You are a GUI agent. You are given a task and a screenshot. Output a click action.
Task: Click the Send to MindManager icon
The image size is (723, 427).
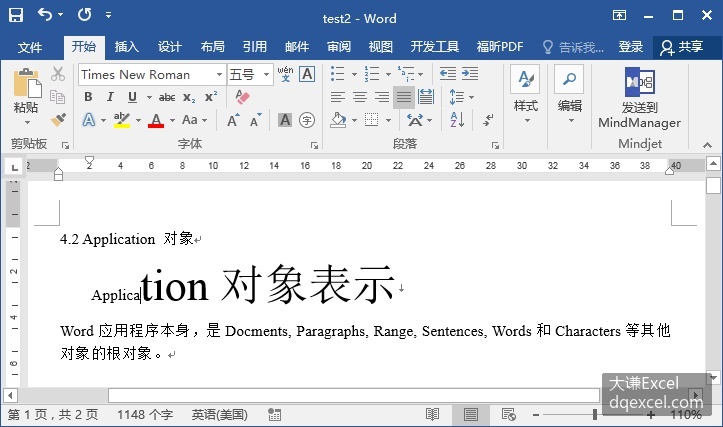[x=640, y=82]
